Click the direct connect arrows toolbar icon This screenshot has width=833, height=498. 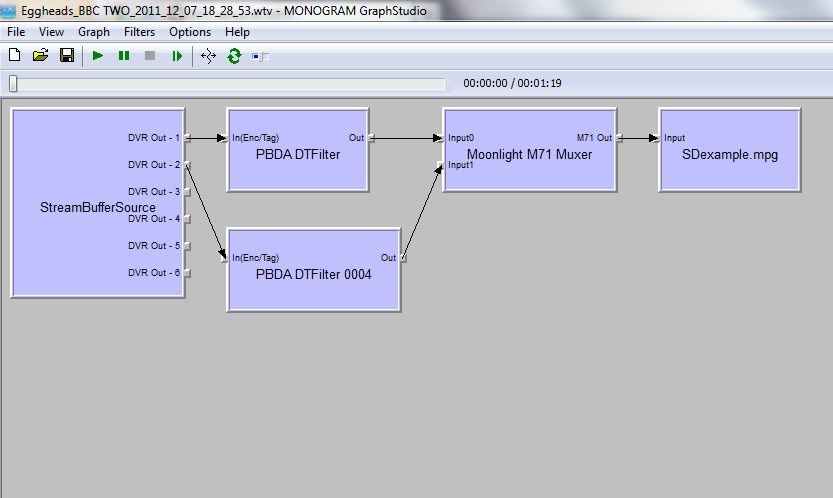[x=208, y=56]
